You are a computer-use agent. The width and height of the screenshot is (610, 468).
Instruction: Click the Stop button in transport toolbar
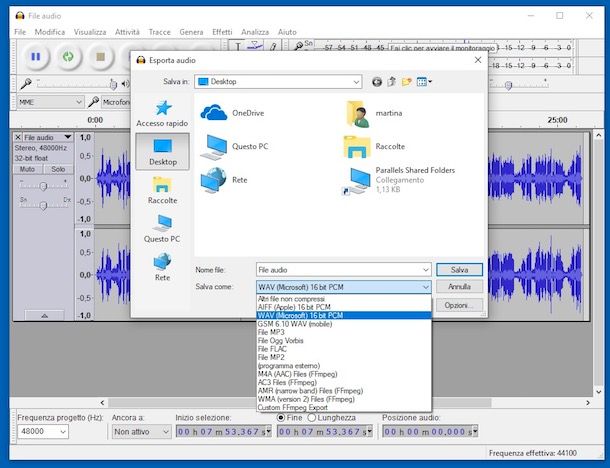tap(100, 57)
